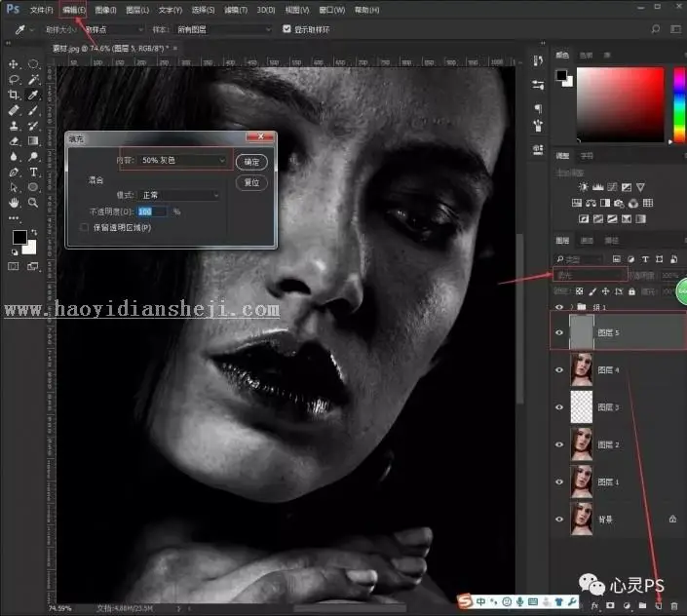Open the 滤镜(T) menu
This screenshot has width=687, height=616.
236,10
